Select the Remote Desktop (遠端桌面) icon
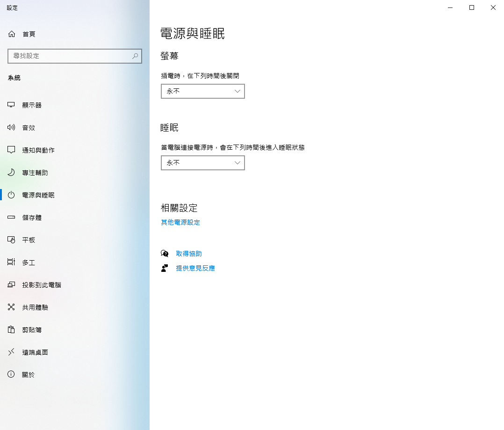504x430 pixels. [x=12, y=352]
